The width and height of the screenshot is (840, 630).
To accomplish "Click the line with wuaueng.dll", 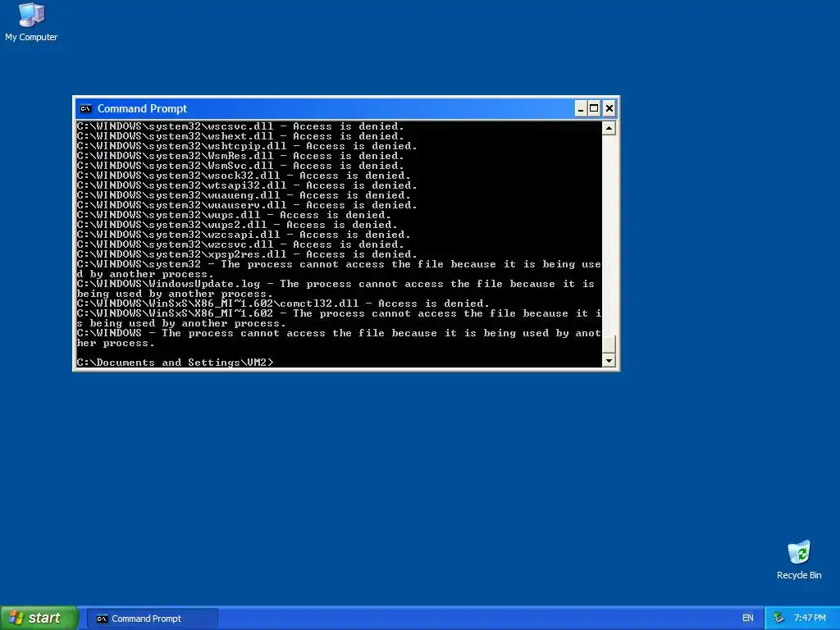I will click(x=244, y=195).
